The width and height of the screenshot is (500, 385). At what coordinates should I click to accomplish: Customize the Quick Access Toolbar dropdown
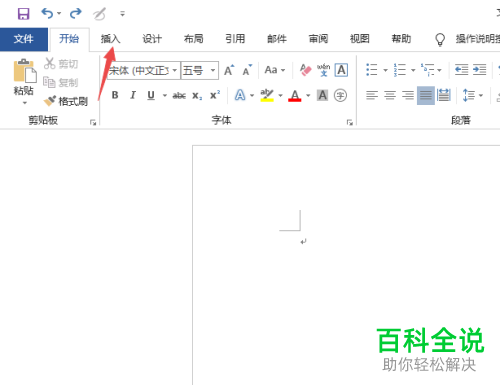tap(122, 14)
